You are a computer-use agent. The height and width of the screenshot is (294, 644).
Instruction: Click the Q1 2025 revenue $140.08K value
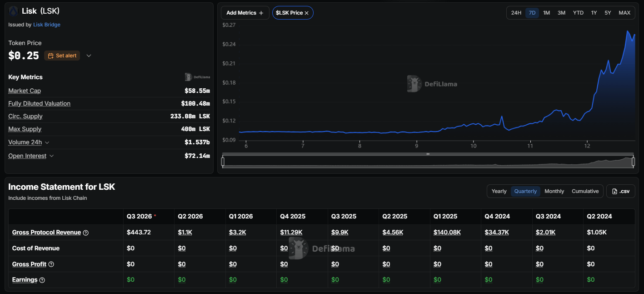[x=447, y=232]
